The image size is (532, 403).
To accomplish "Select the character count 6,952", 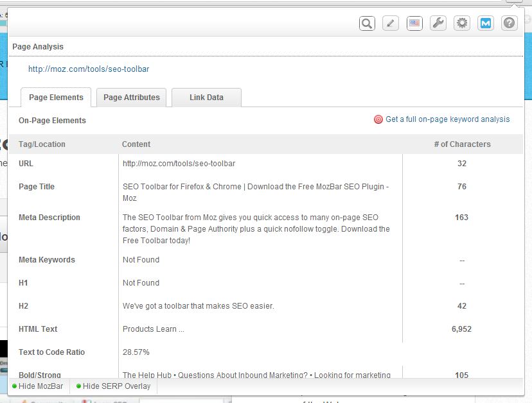I will (461, 329).
